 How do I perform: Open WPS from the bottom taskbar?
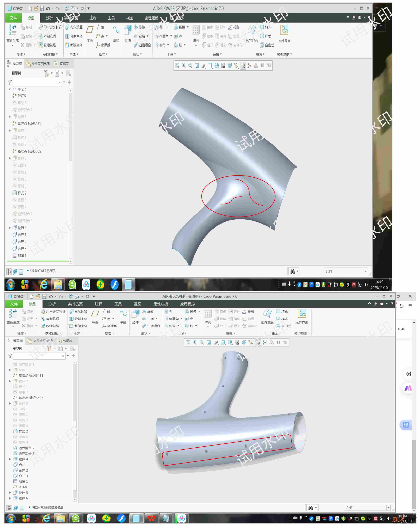(x=151, y=518)
